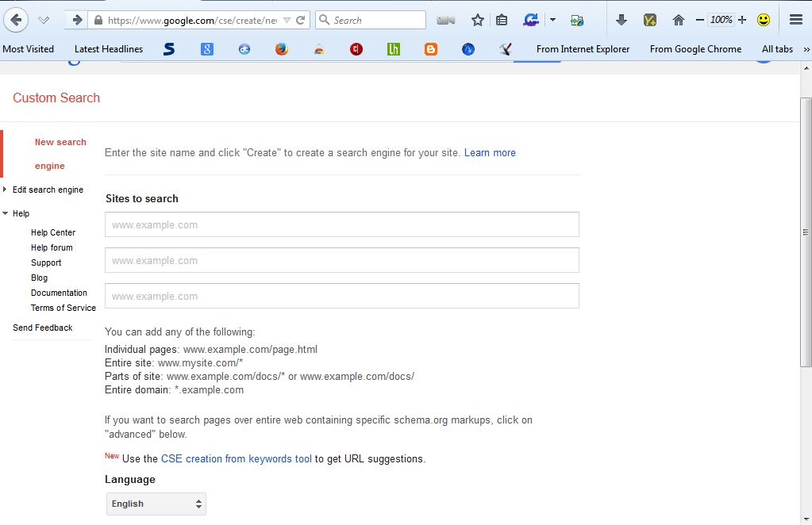Screen dimensions: 812x525
Task: Open the green lh bookmark icon
Action: [394, 49]
